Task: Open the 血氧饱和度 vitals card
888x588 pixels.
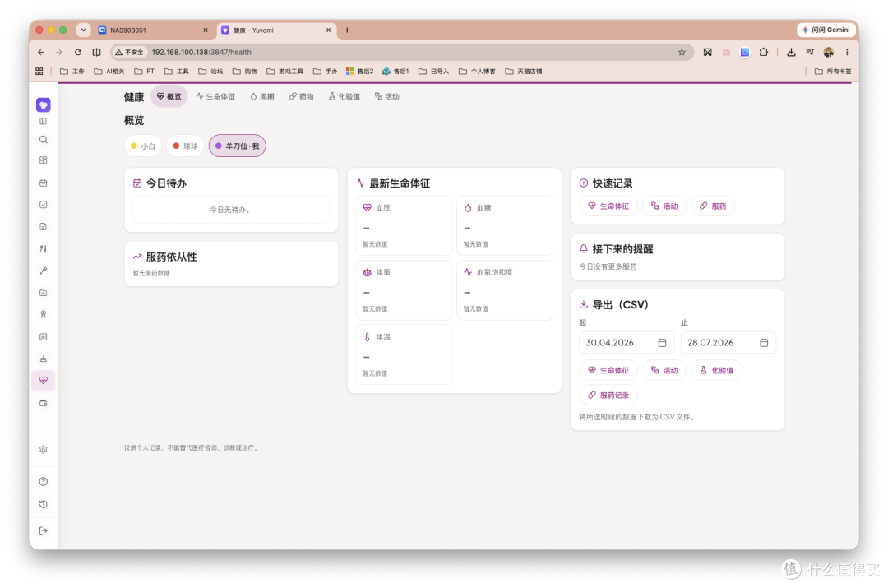Action: 505,290
